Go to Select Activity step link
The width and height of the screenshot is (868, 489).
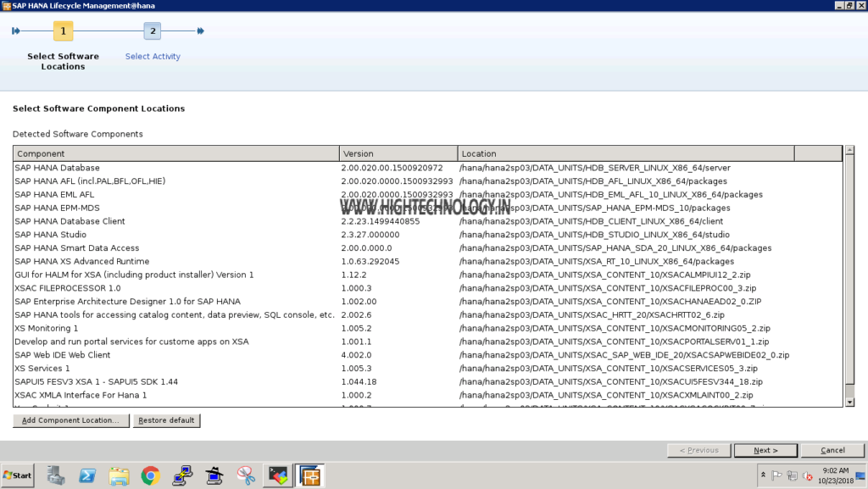(153, 57)
